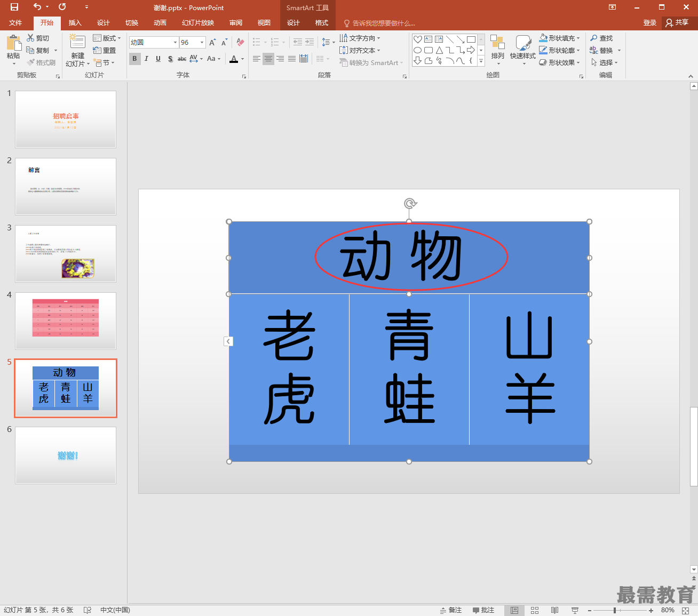Screen dimensions: 698x616
Task: Open the Section (节) dropdown
Action: 105,62
